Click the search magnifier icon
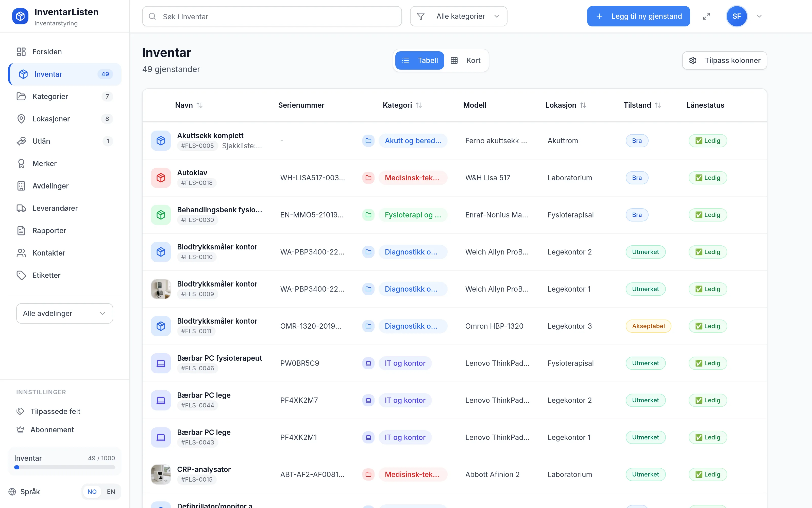The width and height of the screenshot is (812, 508). pos(152,16)
